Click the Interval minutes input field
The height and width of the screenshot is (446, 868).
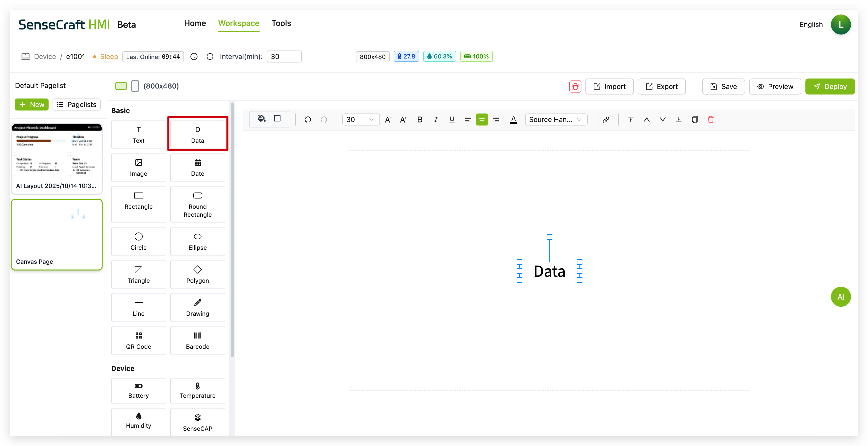(x=284, y=56)
